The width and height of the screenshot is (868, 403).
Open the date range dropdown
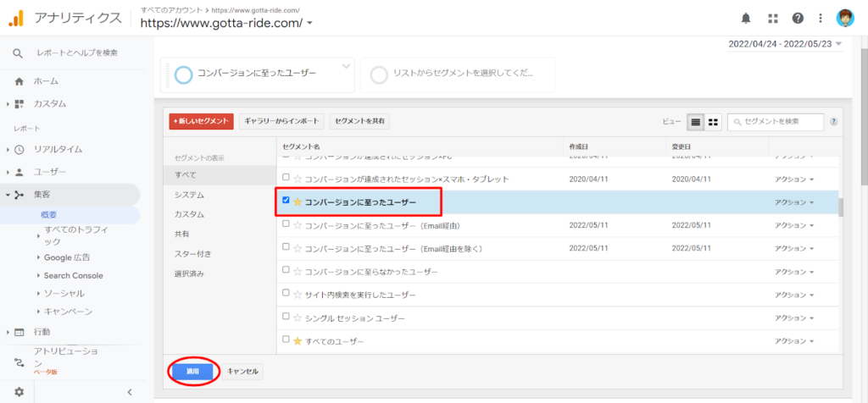click(x=785, y=44)
